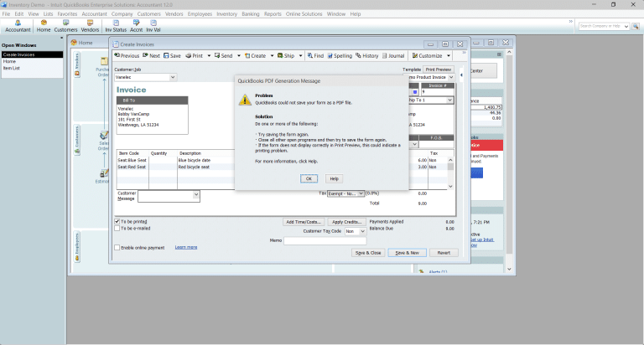Expand Create dropdown arrow
The image size is (644, 345).
click(x=272, y=56)
